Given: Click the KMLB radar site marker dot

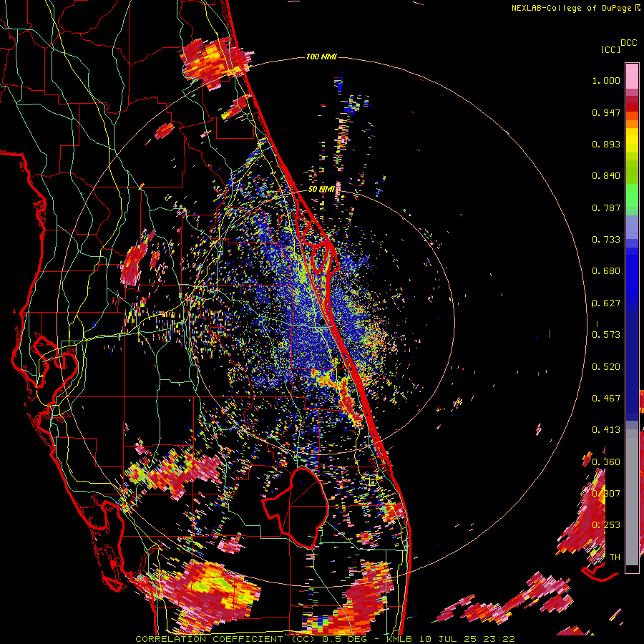Looking at the screenshot, I should (321, 323).
